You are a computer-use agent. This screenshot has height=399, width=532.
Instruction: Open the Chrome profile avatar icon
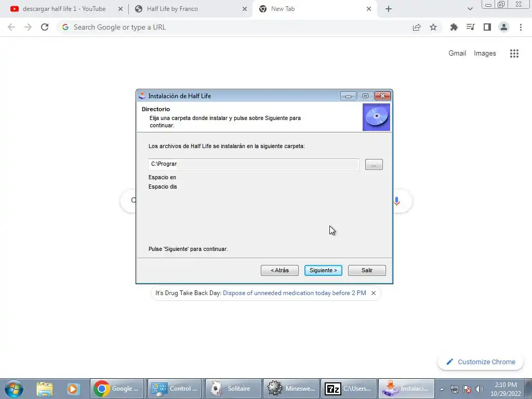(x=504, y=27)
